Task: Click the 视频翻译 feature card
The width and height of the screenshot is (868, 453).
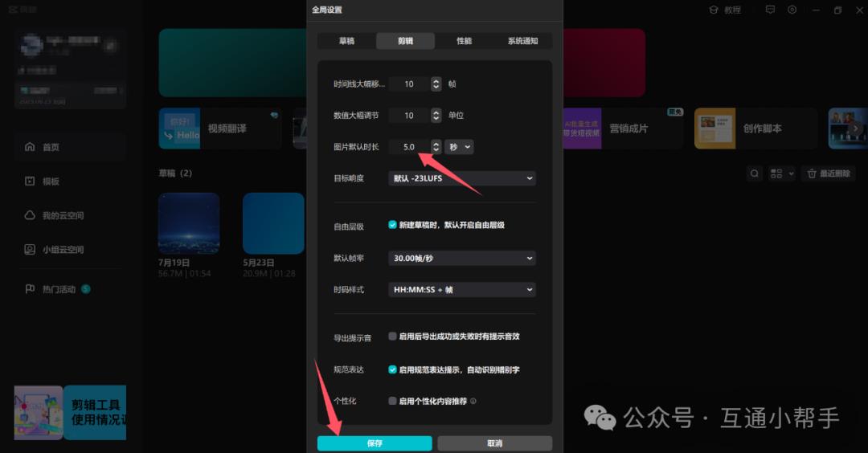Action: (x=220, y=129)
